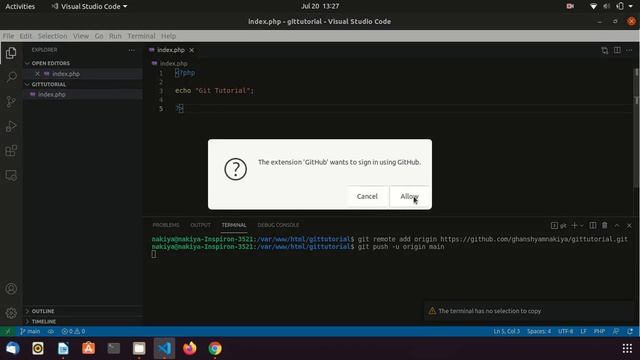
Task: Click the new terminal plus icon
Action: pyautogui.click(x=574, y=225)
